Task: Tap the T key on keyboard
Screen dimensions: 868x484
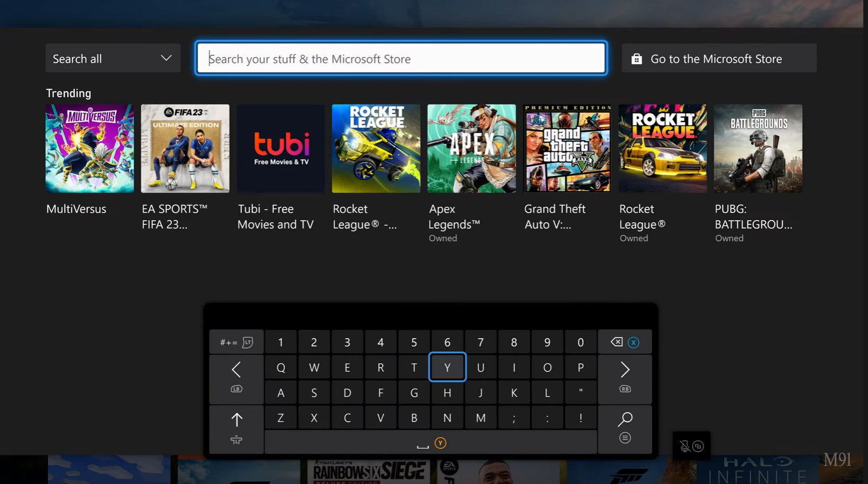Action: coord(414,367)
